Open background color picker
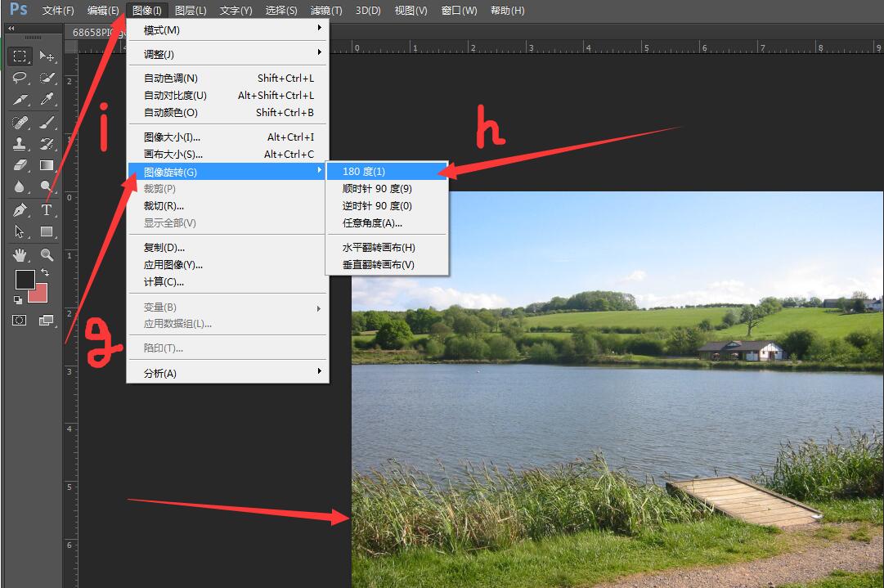 pos(41,295)
